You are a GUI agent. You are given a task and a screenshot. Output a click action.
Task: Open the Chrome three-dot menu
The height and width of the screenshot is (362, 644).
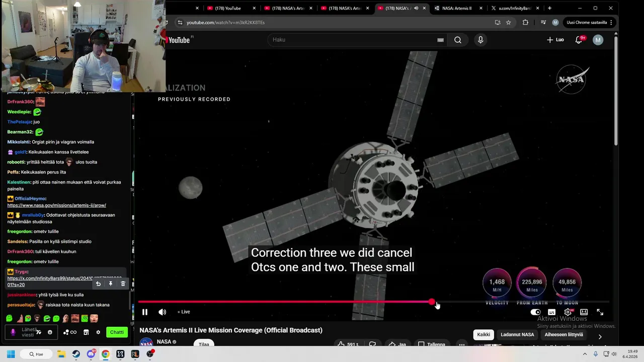[x=611, y=23]
